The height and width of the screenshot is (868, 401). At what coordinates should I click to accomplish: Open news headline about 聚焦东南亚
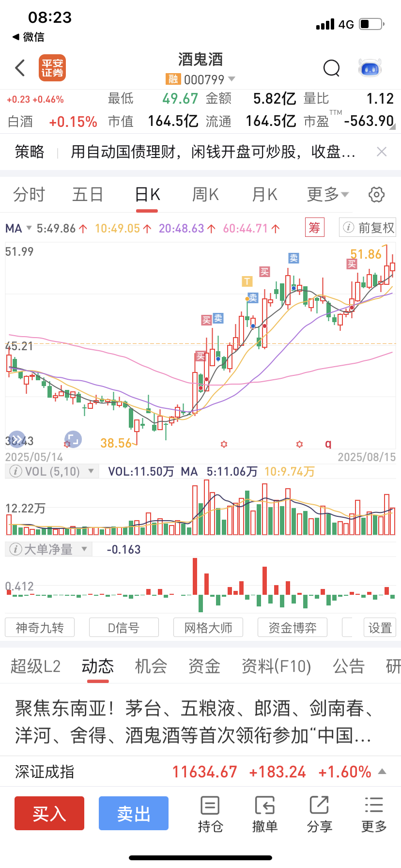[x=196, y=722]
